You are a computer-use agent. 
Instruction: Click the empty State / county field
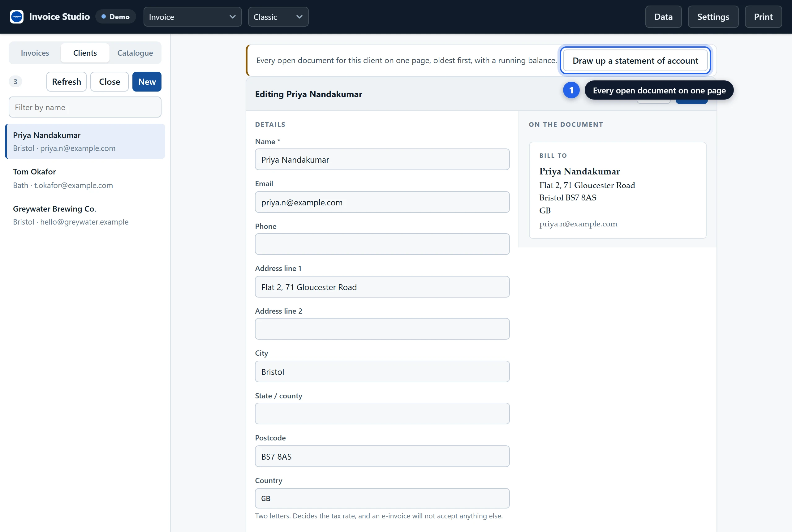[382, 414]
